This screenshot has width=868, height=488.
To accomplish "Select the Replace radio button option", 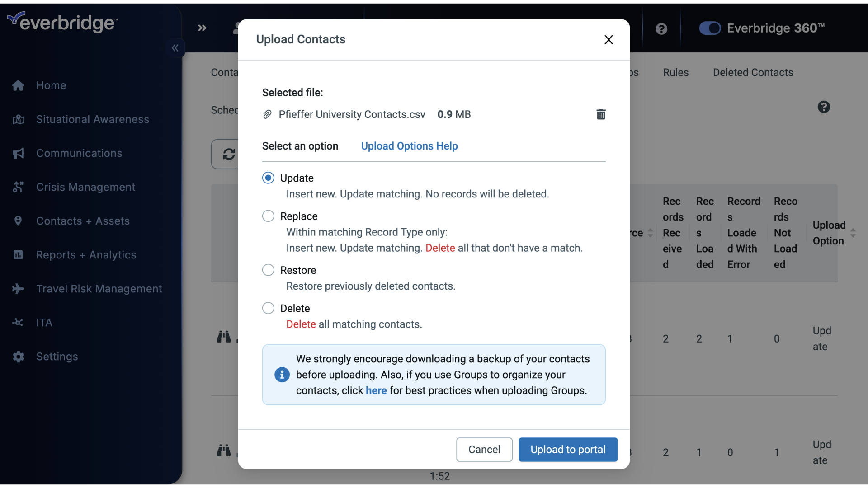I will coord(268,216).
